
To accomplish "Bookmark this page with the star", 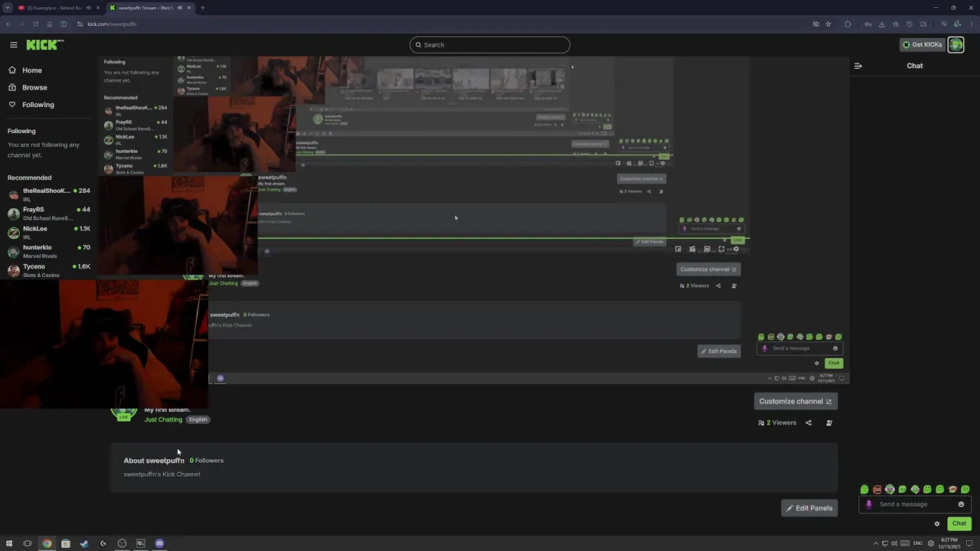I will pos(828,24).
